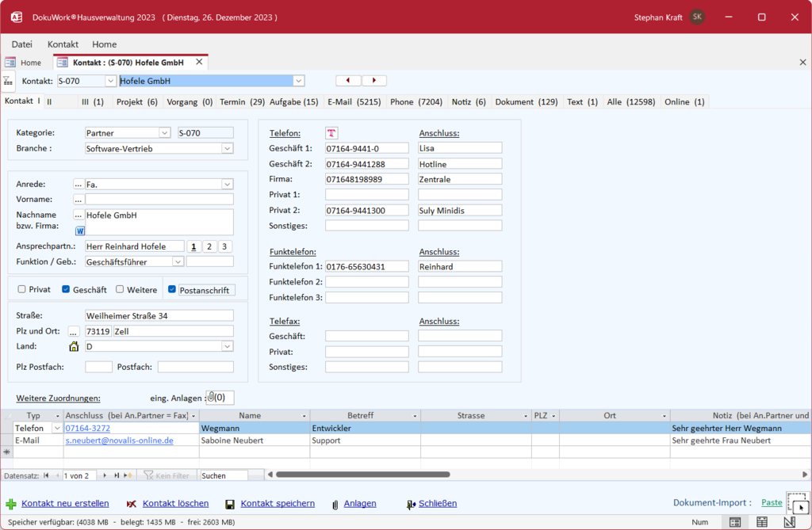Enable the Privat checkbox
812x530 pixels.
(x=22, y=290)
